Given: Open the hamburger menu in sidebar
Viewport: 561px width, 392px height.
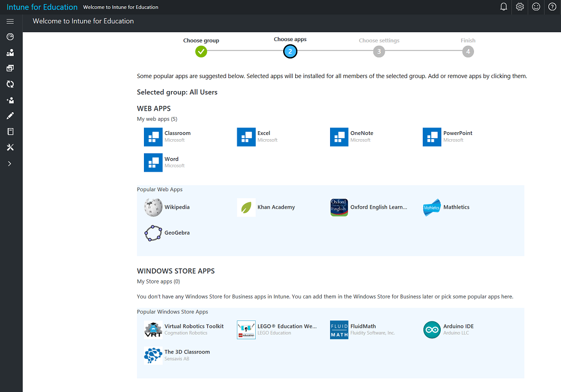Looking at the screenshot, I should coord(10,22).
